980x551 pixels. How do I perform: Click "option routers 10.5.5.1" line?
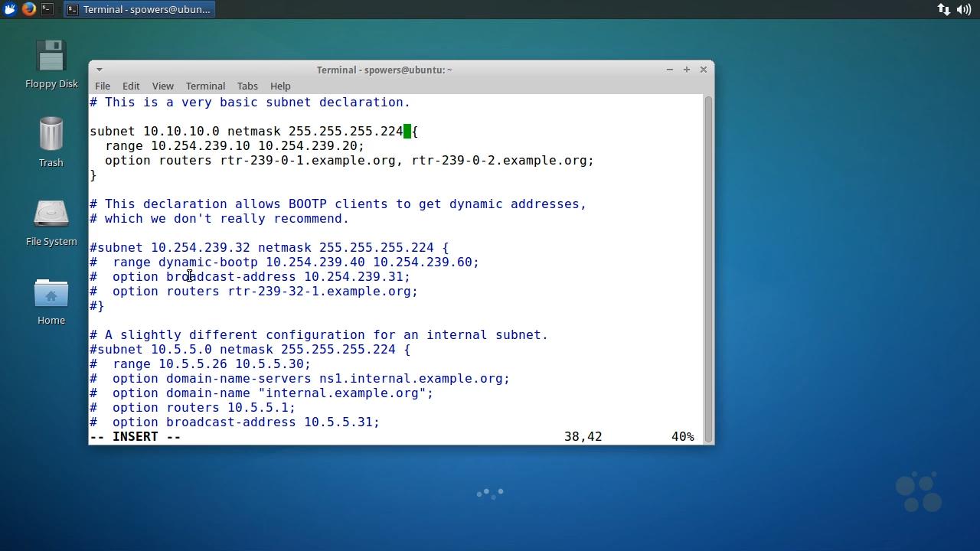(193, 408)
